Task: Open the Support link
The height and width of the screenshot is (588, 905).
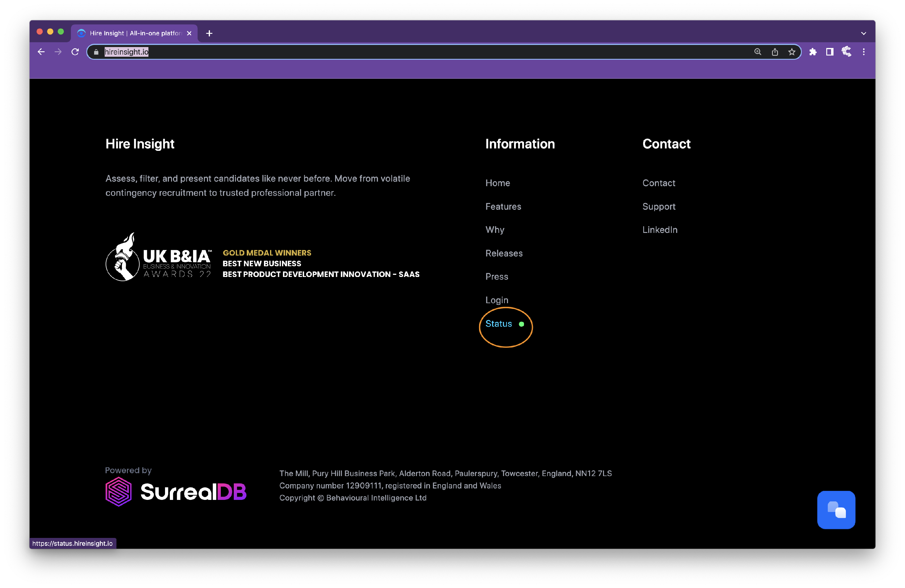Action: click(659, 207)
